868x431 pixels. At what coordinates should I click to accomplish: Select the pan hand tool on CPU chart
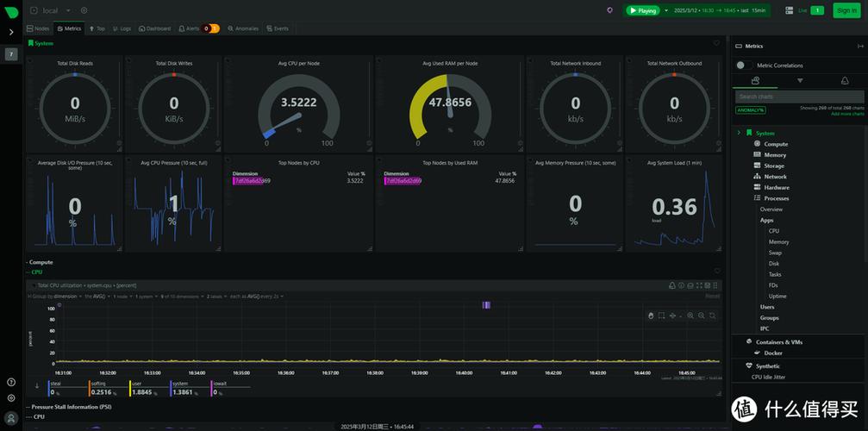coord(651,315)
